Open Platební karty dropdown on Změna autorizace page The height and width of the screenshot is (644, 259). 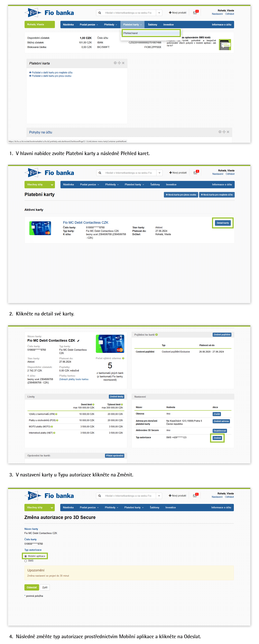134,507
